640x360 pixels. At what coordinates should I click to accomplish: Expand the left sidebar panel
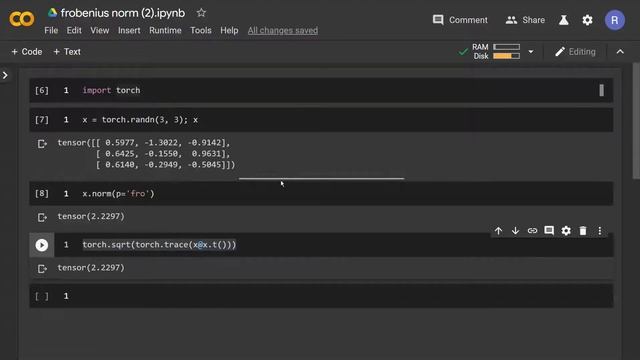tap(5, 76)
